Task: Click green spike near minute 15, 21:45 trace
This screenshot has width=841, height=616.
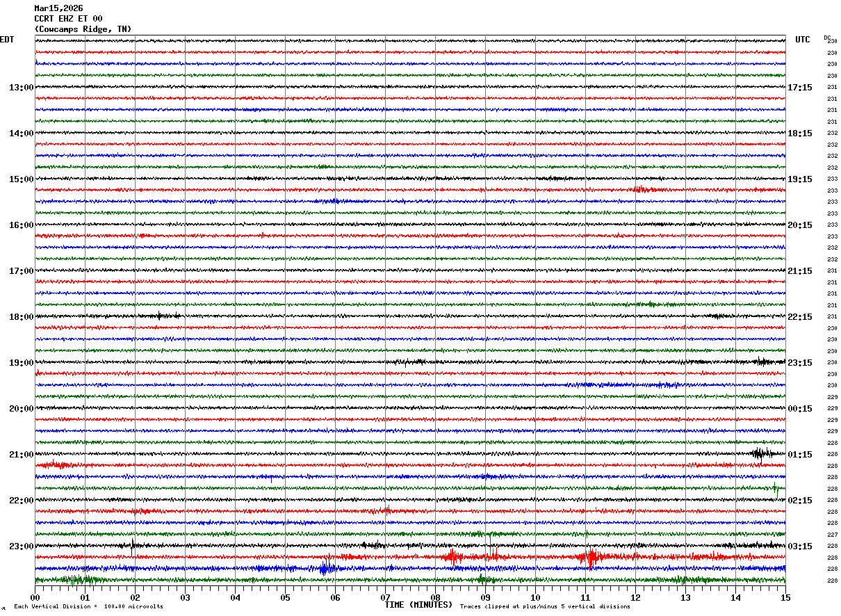Action: (775, 488)
